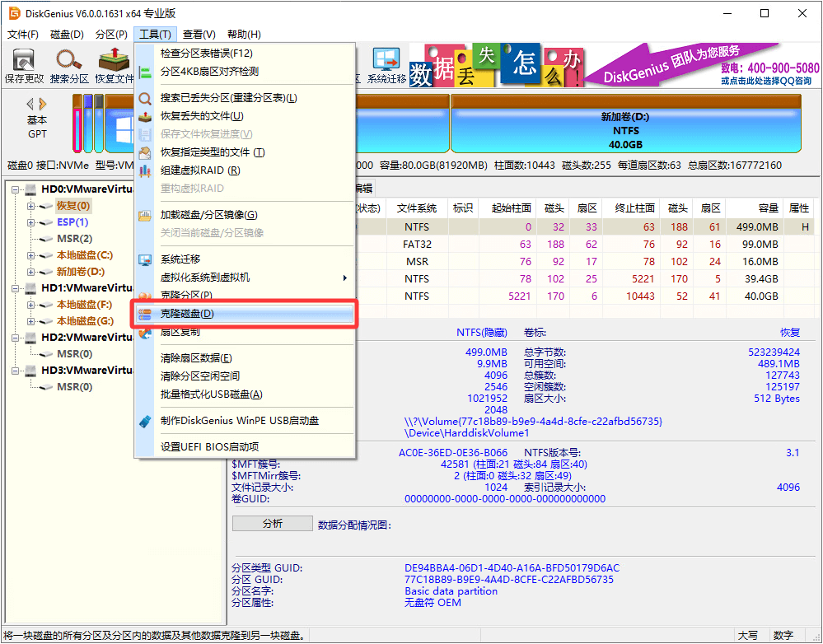Open the 恢复文件 file recovery toolbar icon
This screenshot has width=823, height=644.
[114, 62]
